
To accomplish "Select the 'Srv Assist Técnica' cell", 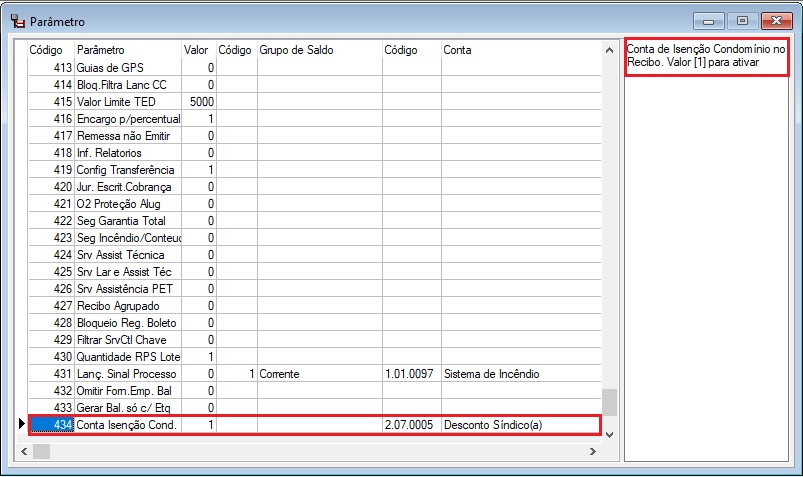I will tap(128, 255).
